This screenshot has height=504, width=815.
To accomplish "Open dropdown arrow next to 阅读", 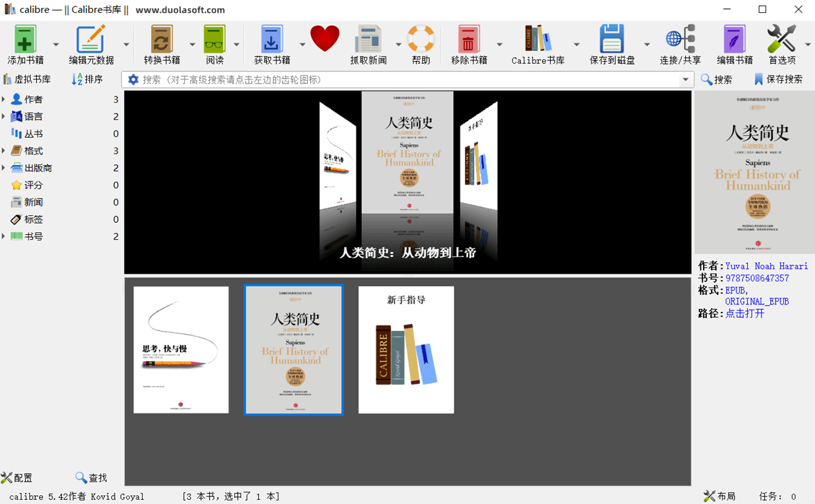I will [x=236, y=45].
